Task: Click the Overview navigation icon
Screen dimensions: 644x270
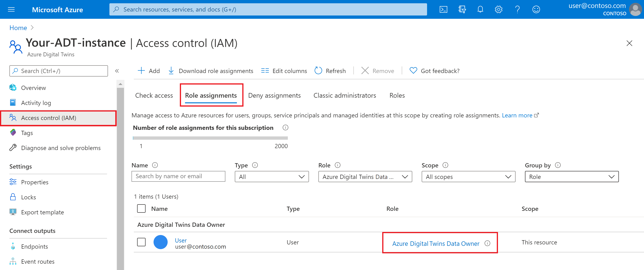Action: [x=13, y=88]
